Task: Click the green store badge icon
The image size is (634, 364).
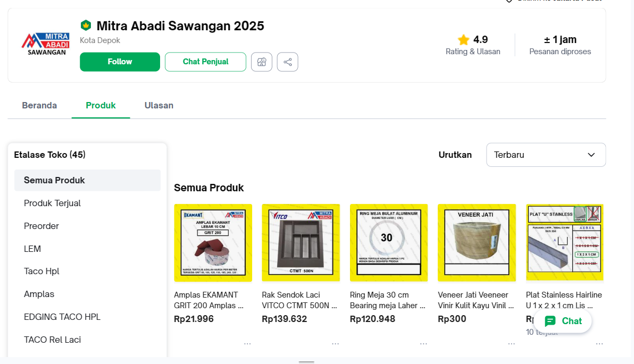Action: pos(86,26)
